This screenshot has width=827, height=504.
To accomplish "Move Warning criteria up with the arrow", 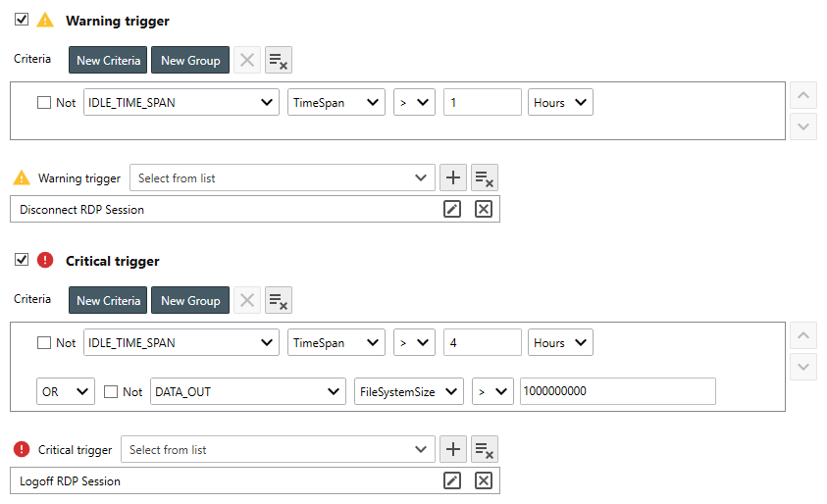I will click(802, 96).
